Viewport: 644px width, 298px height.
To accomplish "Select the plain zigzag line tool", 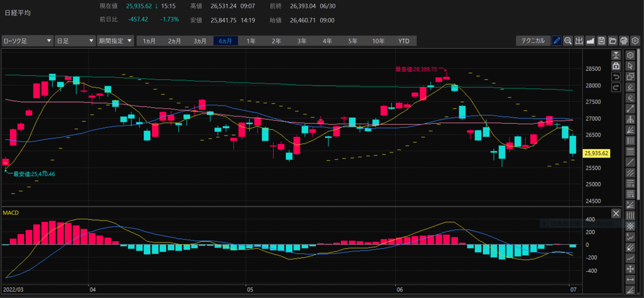I will tap(631, 258).
